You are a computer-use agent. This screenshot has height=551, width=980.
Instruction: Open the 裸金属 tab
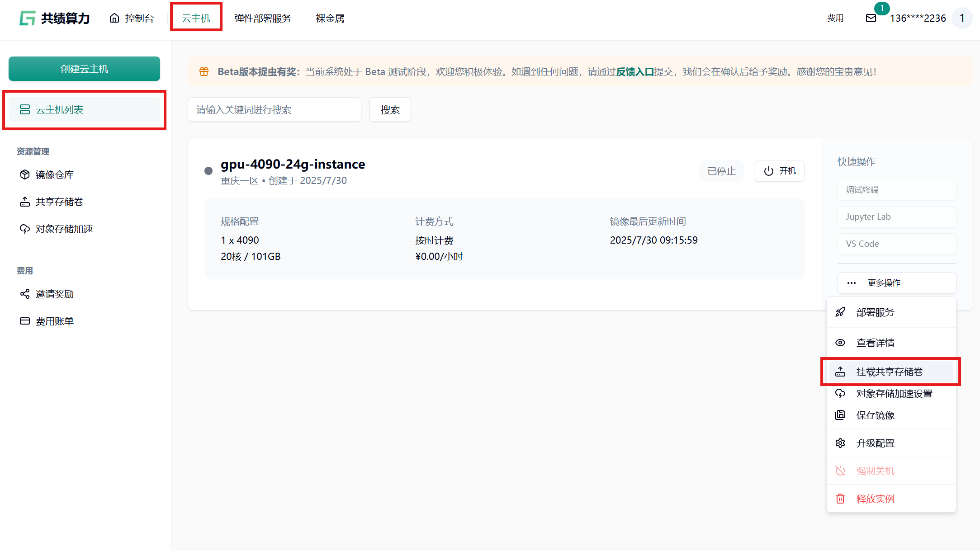pyautogui.click(x=330, y=18)
